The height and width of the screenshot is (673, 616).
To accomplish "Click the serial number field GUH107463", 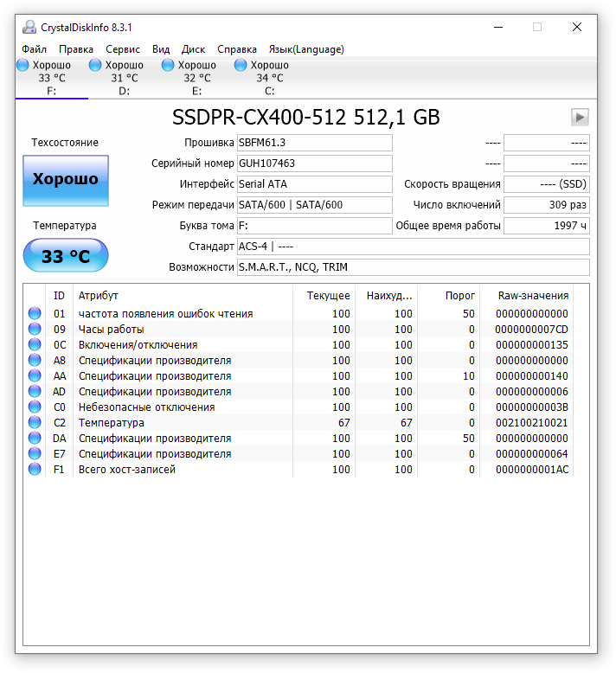I will 315,163.
